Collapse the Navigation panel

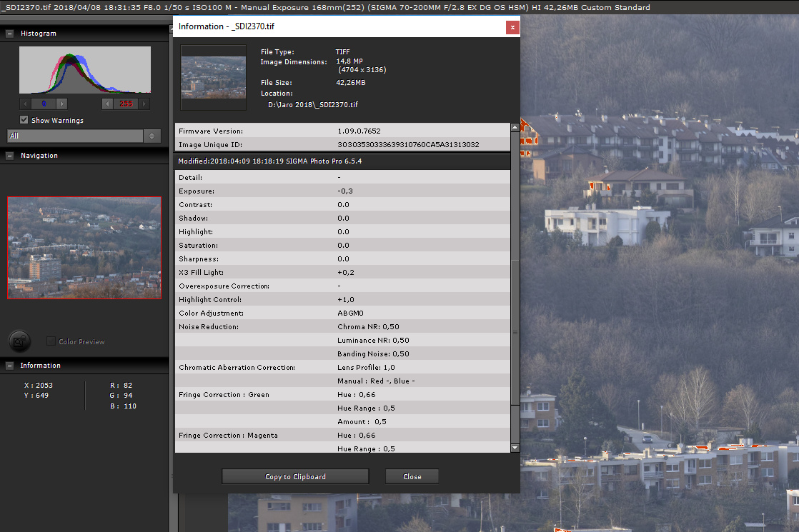click(x=10, y=156)
